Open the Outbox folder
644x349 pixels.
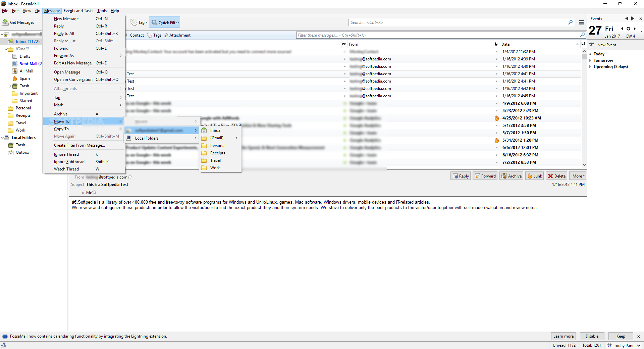coord(22,152)
